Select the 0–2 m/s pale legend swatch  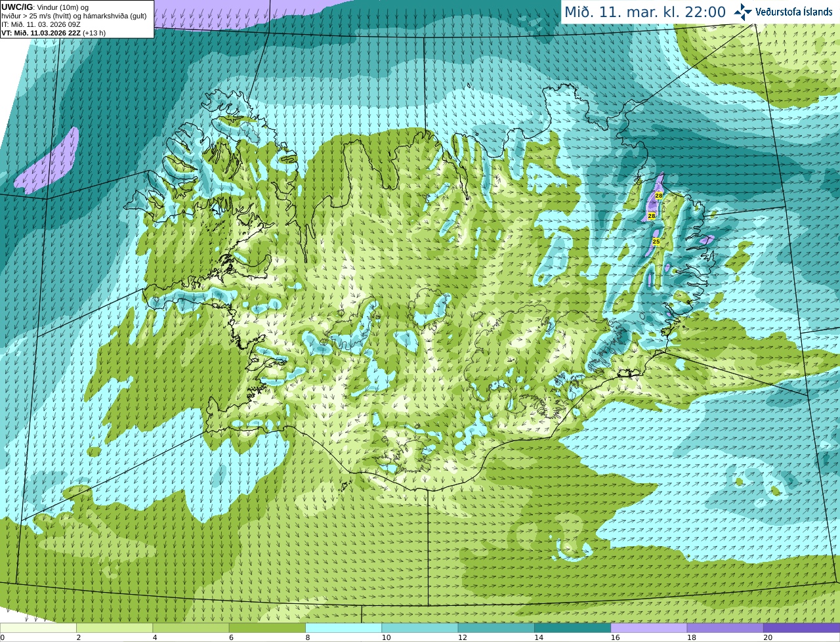click(38, 628)
